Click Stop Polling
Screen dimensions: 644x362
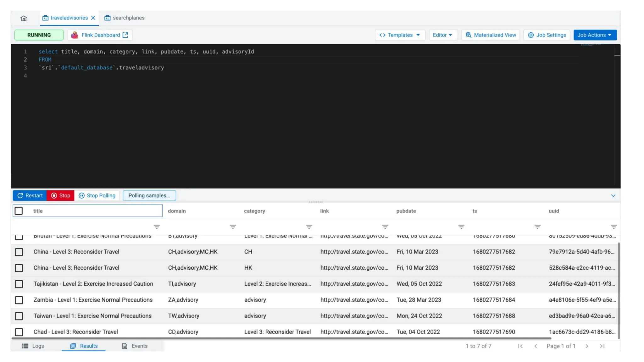click(x=97, y=195)
